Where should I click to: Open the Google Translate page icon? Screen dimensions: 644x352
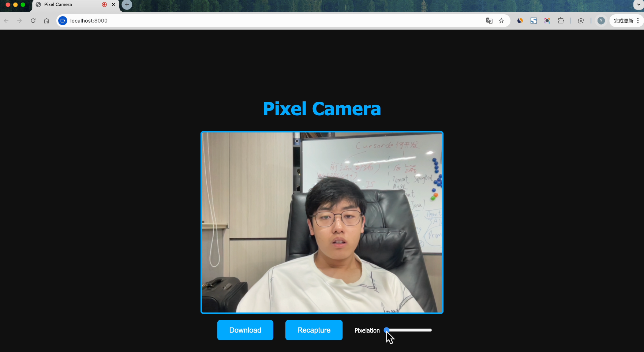click(489, 21)
